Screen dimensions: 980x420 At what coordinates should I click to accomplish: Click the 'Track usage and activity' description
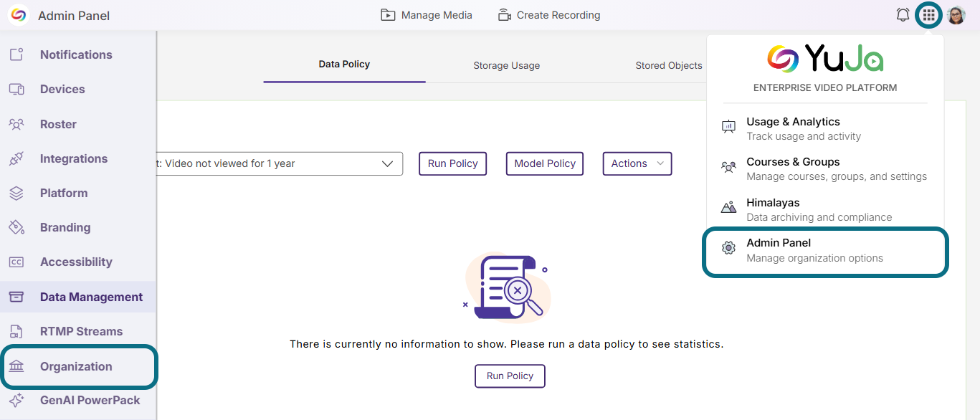[804, 136]
